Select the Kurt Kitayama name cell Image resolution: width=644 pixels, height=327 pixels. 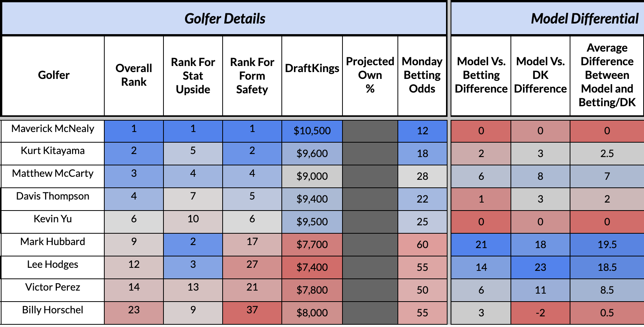53,151
